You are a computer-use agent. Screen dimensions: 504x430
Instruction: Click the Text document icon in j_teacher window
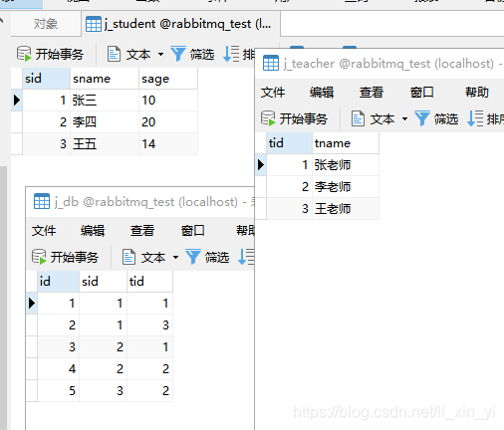(358, 118)
